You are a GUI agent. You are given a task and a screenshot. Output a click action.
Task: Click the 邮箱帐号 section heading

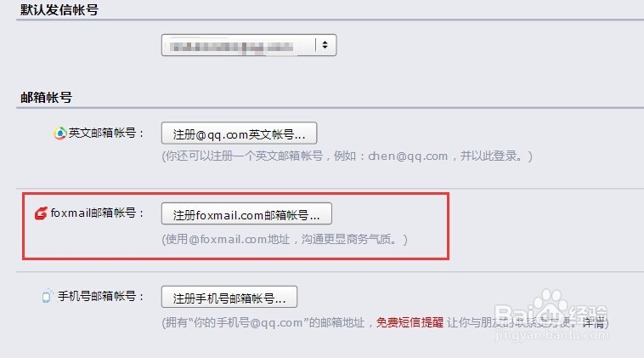coord(46,98)
